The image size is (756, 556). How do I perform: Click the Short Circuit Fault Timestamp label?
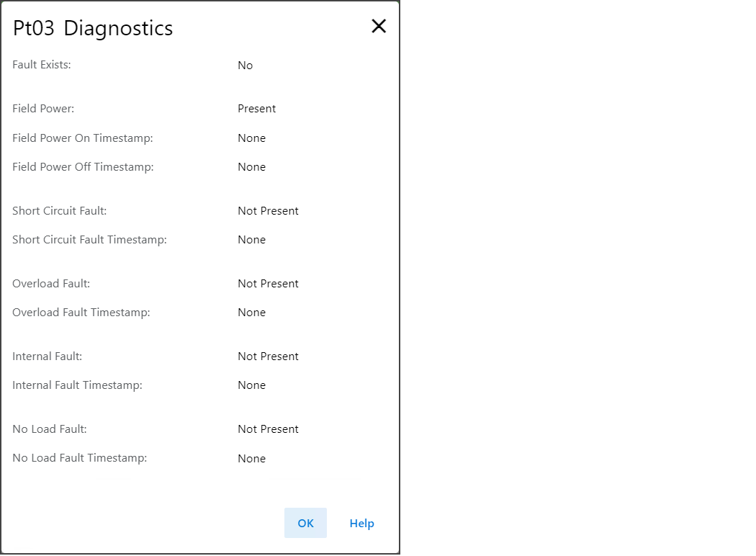[x=89, y=240]
